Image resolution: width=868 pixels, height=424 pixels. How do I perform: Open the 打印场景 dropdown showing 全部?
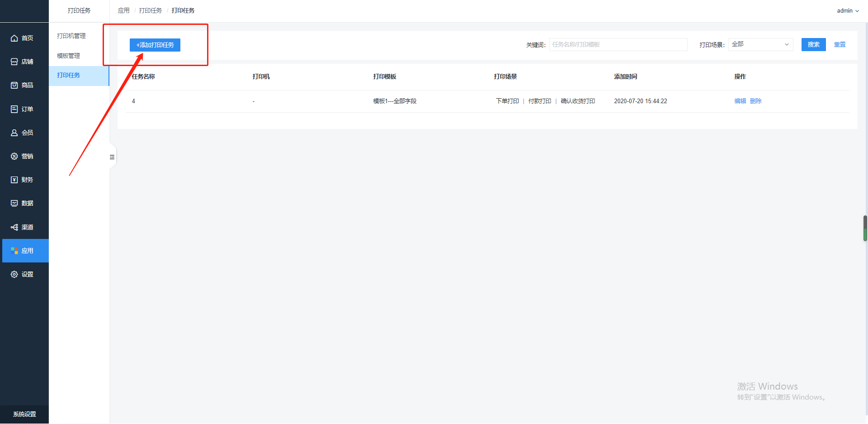pyautogui.click(x=760, y=44)
